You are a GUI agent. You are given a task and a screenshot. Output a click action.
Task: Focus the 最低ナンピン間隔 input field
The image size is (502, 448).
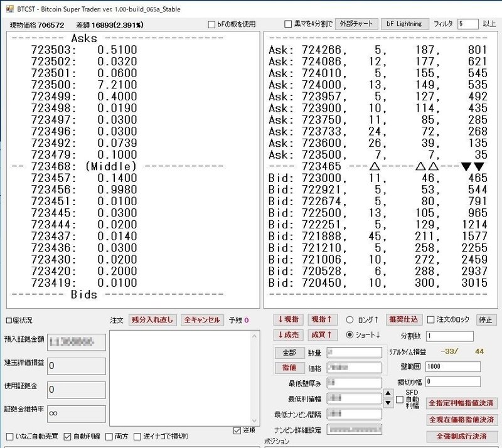[x=355, y=413]
